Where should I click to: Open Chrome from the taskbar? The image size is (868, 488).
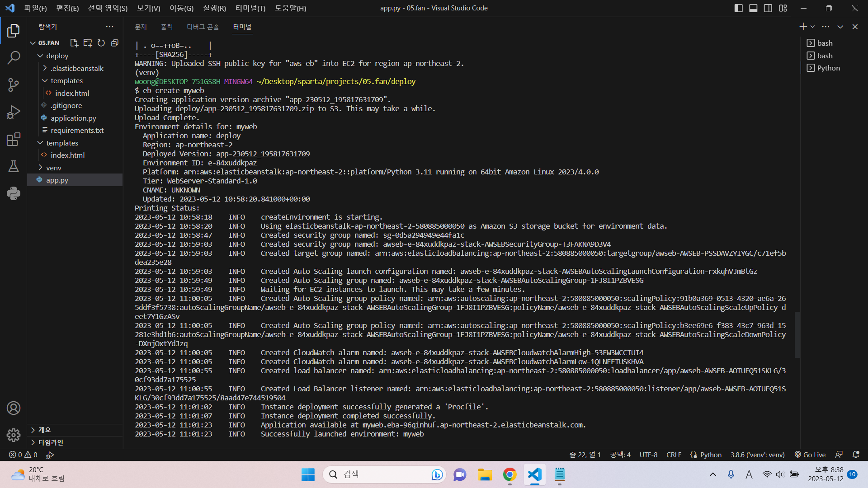click(x=509, y=474)
